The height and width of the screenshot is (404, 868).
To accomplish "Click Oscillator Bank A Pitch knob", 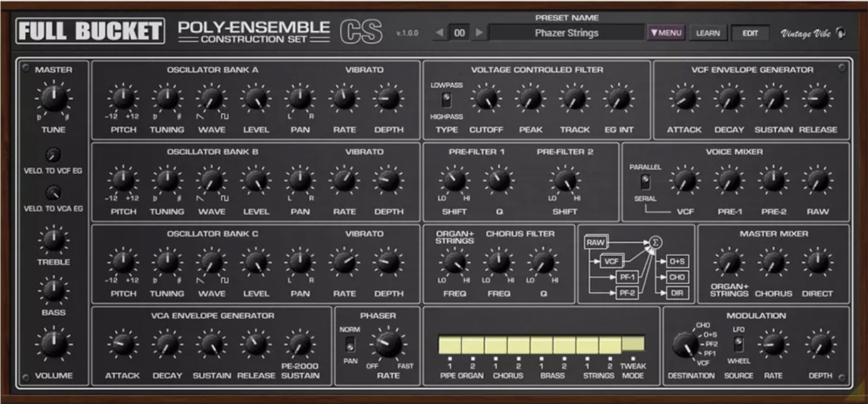I will click(x=123, y=98).
